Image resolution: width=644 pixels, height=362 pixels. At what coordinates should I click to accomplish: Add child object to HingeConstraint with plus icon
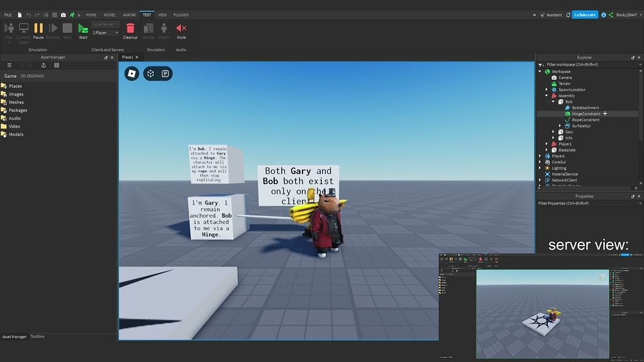pos(605,114)
